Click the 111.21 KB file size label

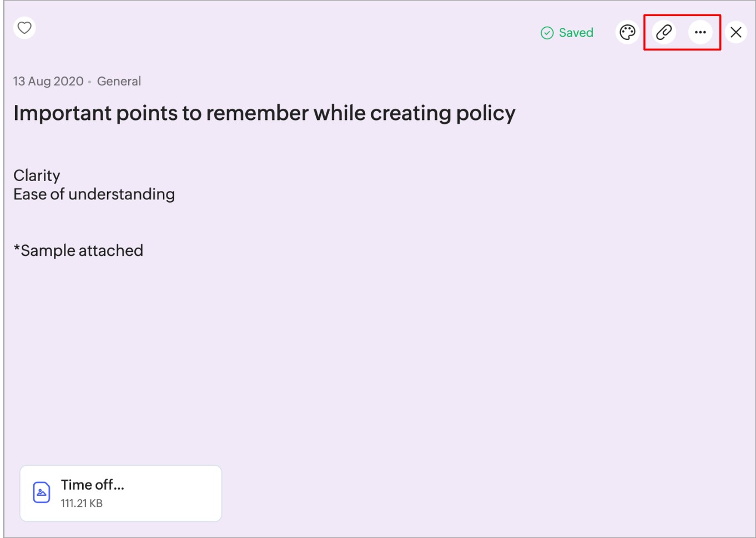point(82,504)
